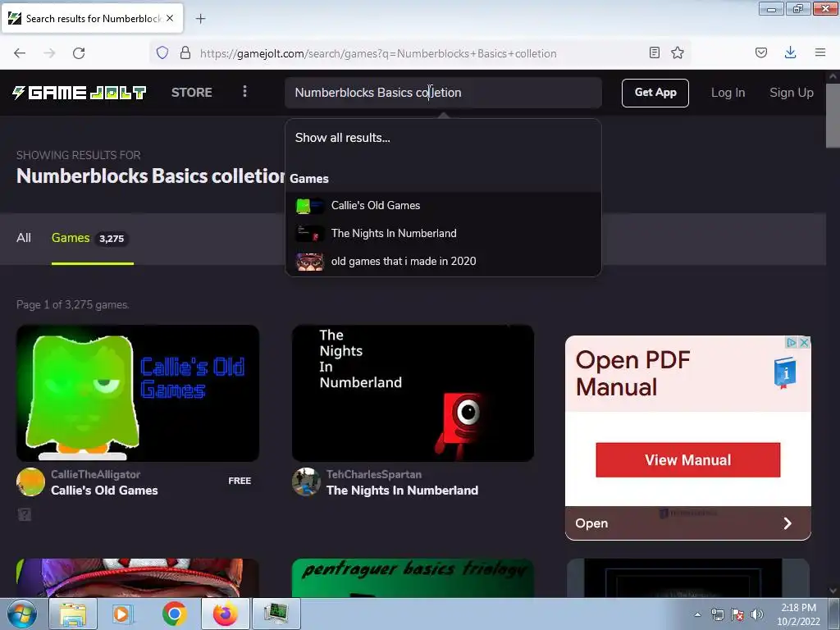Close the ad with the X icon
This screenshot has width=840, height=630.
click(804, 343)
